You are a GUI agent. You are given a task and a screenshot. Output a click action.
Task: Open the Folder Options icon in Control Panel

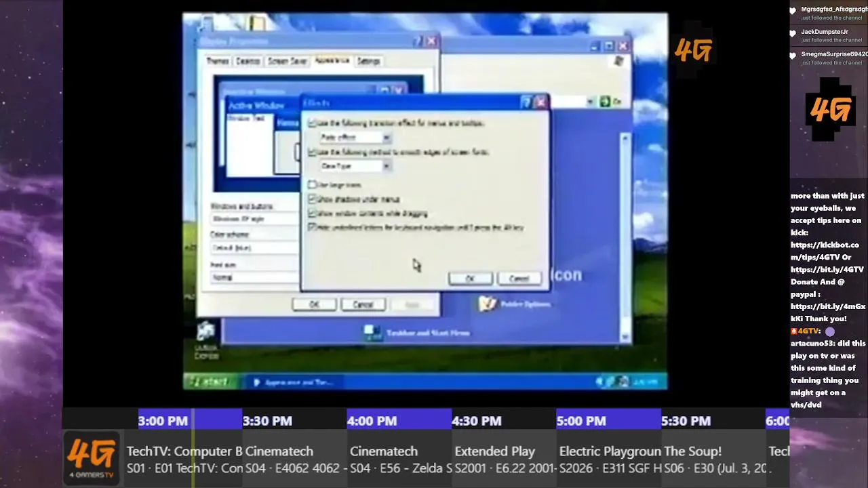coord(487,304)
